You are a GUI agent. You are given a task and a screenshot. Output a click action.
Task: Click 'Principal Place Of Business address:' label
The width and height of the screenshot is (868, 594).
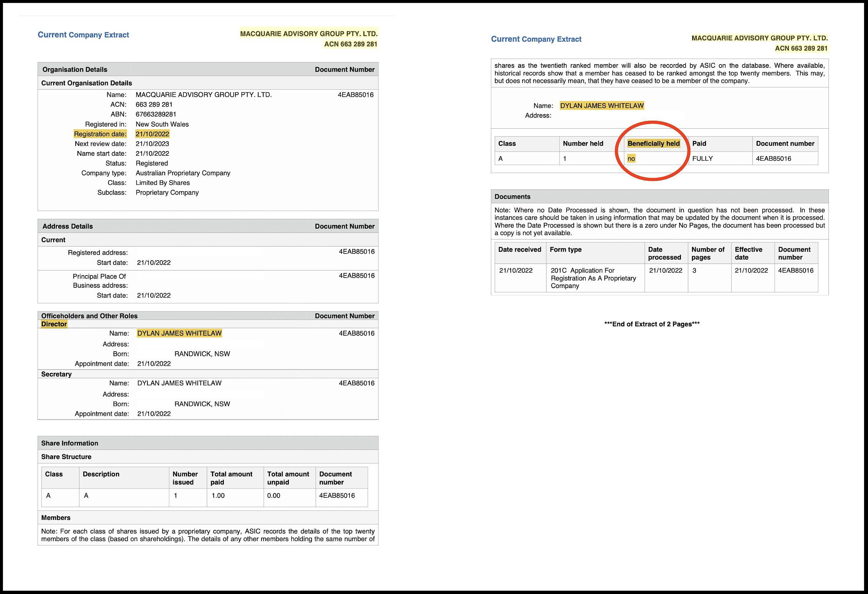pos(100,281)
